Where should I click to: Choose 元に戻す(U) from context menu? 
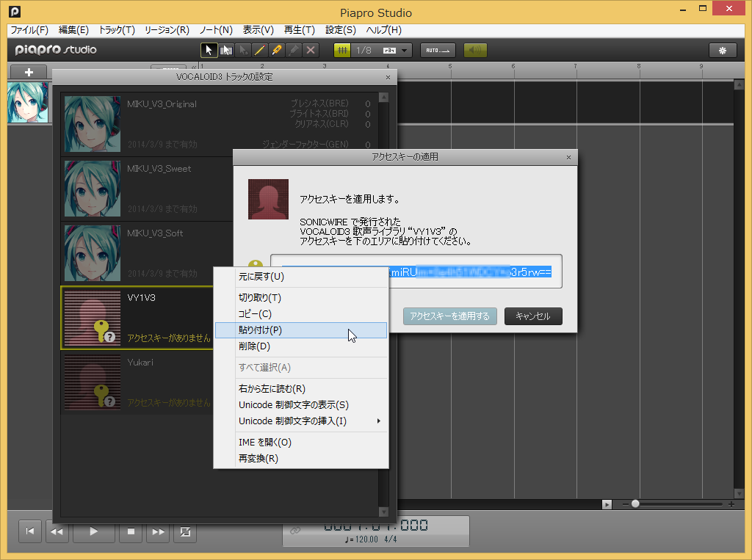click(300, 277)
